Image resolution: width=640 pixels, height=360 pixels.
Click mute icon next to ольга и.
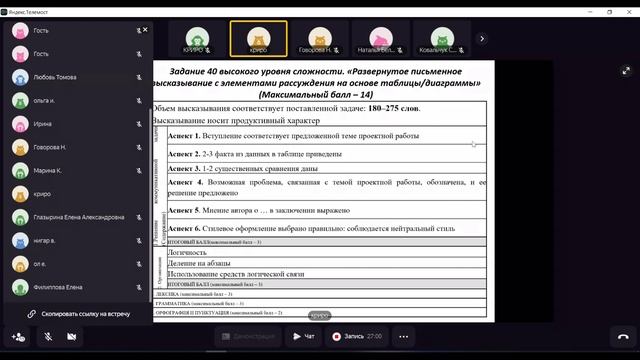click(x=139, y=100)
